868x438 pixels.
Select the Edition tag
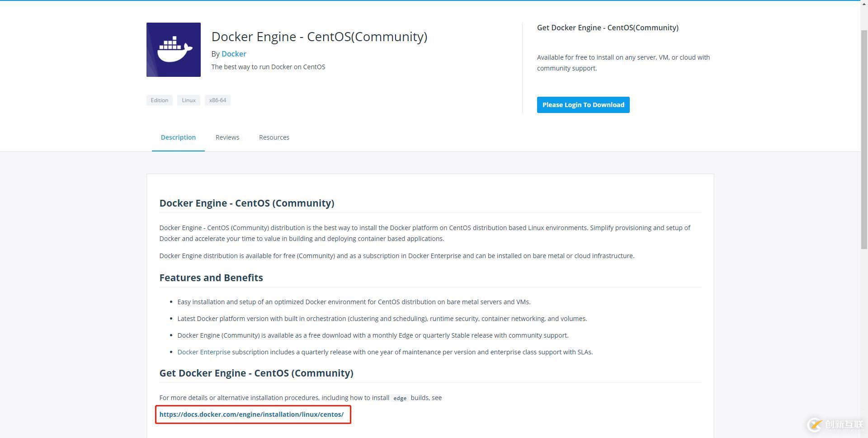pyautogui.click(x=159, y=100)
